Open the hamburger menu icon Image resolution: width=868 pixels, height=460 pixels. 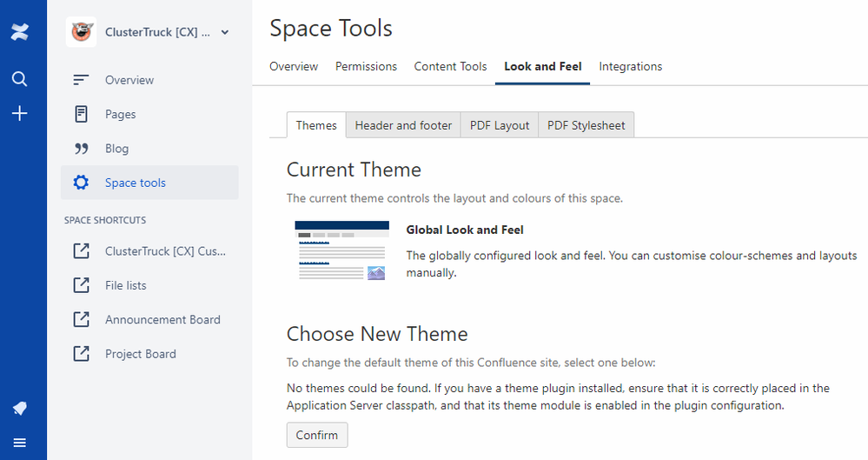(20, 443)
